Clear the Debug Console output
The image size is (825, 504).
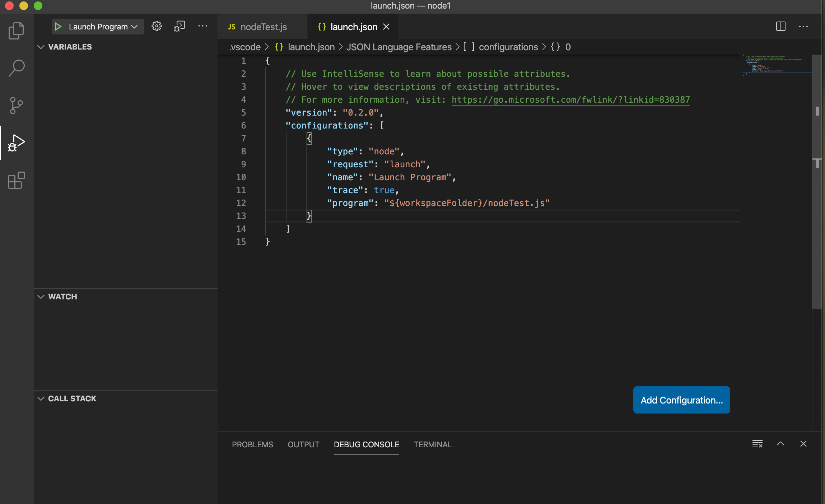click(x=757, y=444)
